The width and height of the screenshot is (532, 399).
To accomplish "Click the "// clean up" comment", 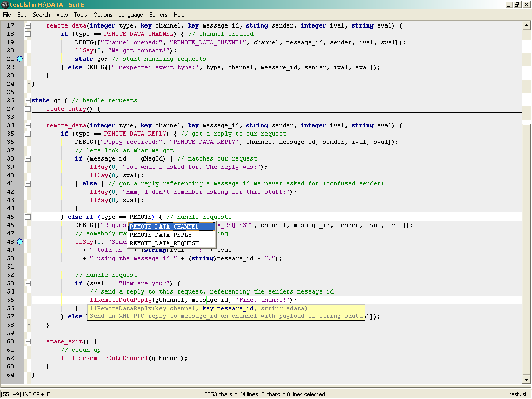I will click(81, 350).
